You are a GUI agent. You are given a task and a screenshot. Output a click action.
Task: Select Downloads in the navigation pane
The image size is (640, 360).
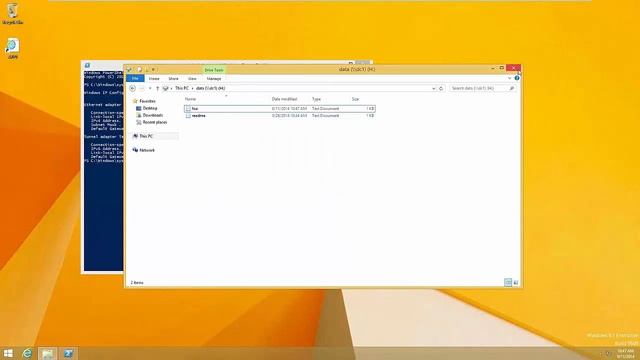(153, 115)
